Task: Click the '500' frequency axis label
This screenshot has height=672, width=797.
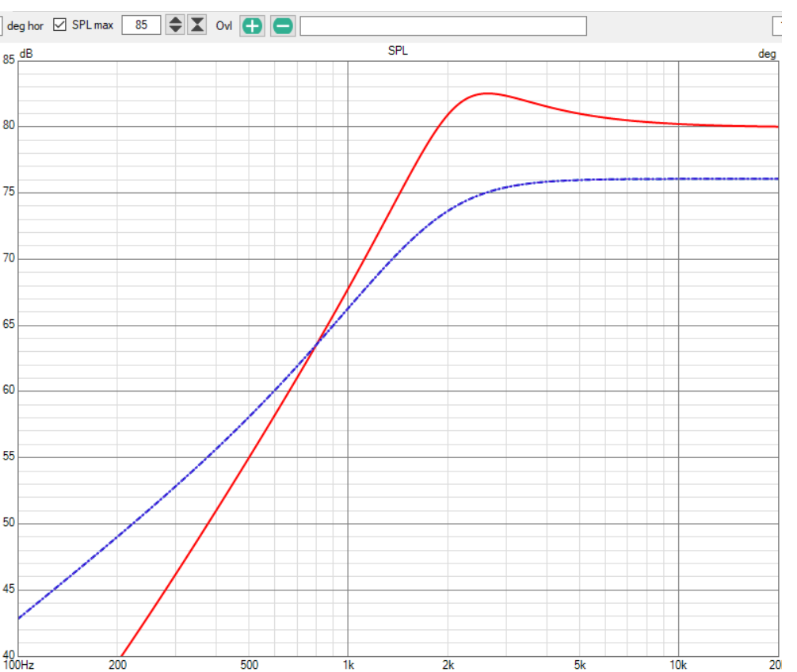Action: [x=249, y=665]
